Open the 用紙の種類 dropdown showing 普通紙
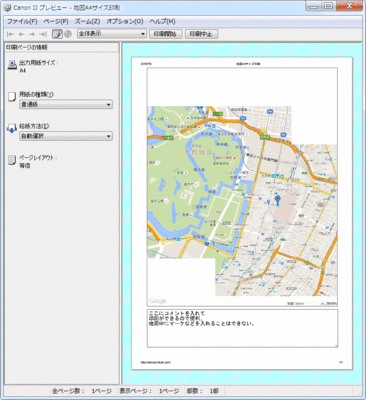Viewport: 366px width, 400px height. [x=66, y=104]
